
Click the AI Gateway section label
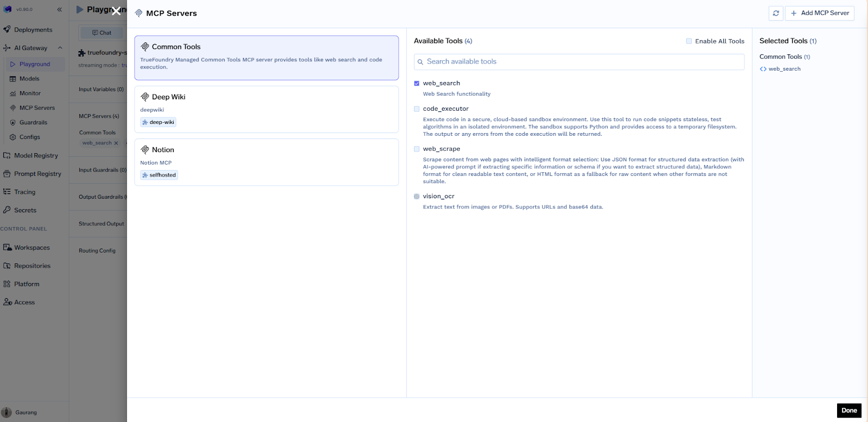pyautogui.click(x=30, y=48)
